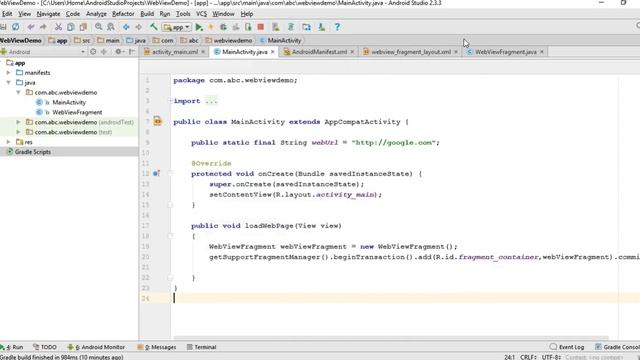The height and width of the screenshot is (360, 640).
Task: Click the Apply Changes lightning icon
Action: [x=211, y=27]
